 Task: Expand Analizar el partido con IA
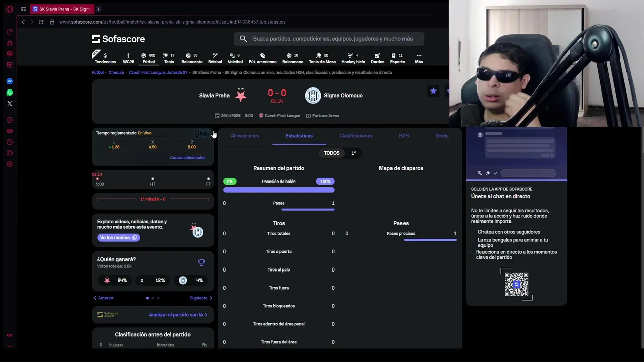pos(178,315)
